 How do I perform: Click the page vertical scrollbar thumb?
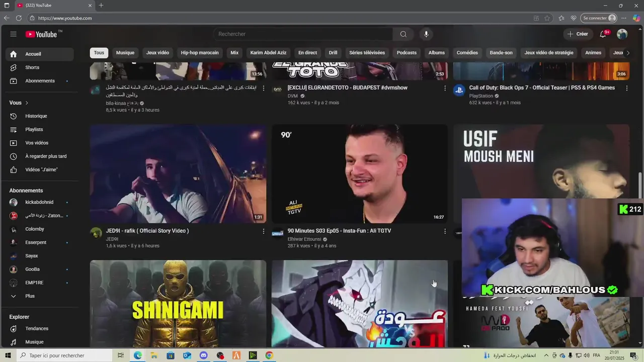pos(640,186)
